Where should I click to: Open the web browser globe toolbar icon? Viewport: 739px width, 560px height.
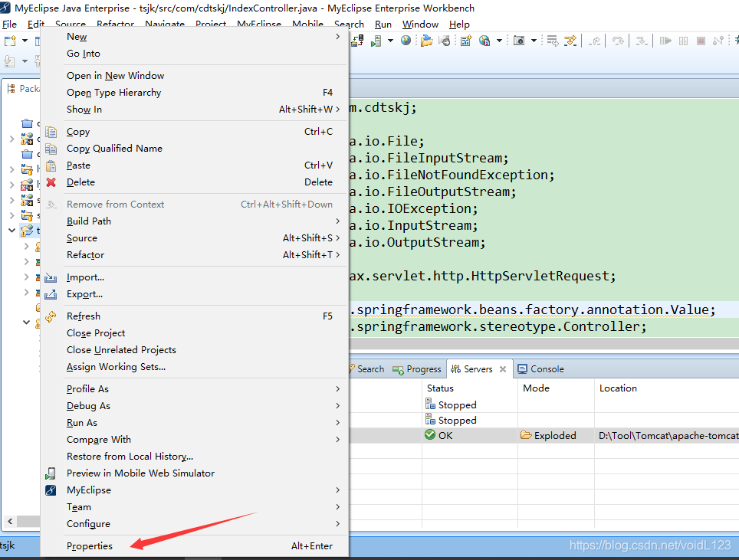tap(406, 41)
